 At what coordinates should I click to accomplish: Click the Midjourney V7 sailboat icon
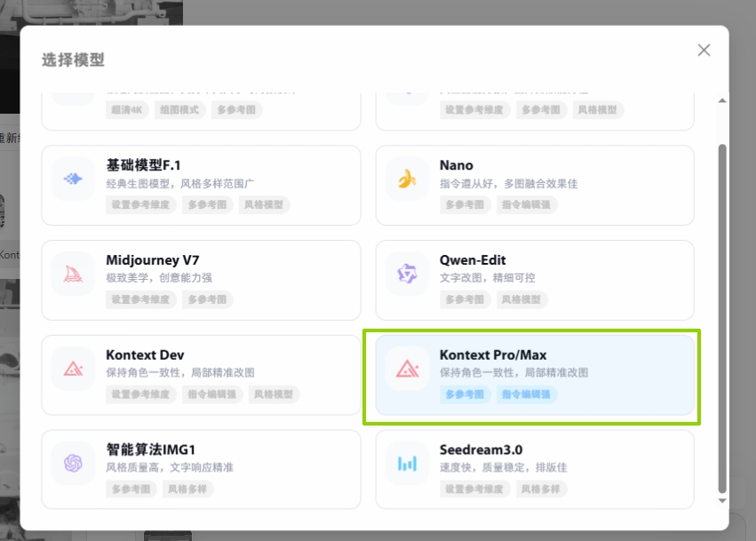(73, 274)
